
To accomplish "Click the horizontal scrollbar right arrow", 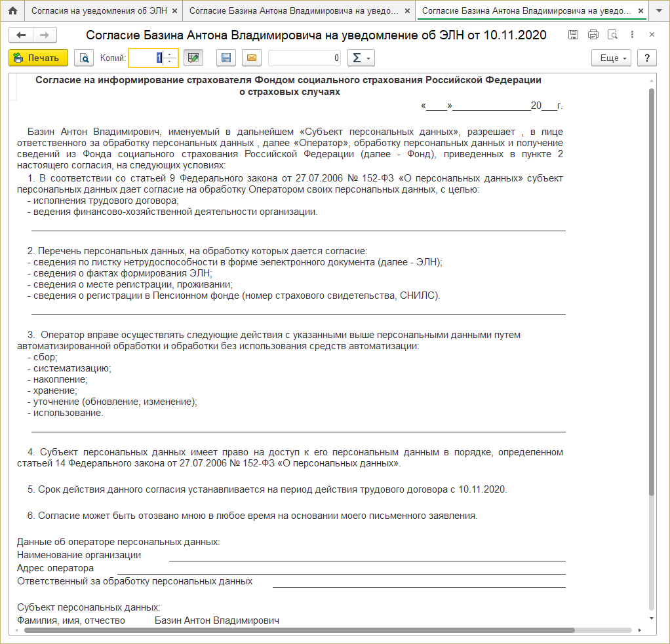I will pyautogui.click(x=640, y=630).
